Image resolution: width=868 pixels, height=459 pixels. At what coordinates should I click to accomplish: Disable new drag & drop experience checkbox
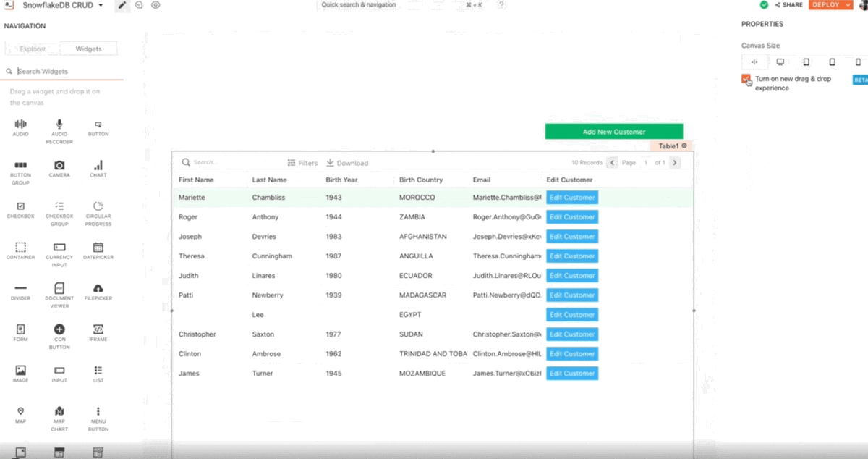[746, 79]
